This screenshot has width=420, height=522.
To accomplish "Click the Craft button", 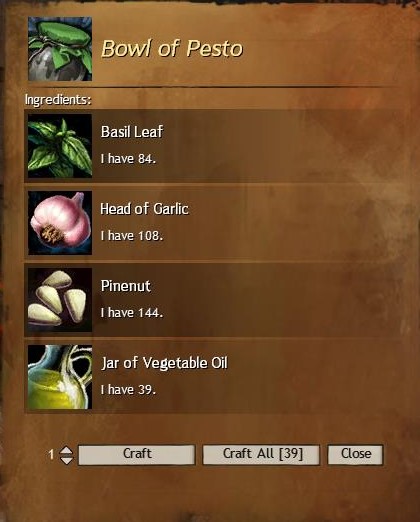I will click(x=137, y=455).
